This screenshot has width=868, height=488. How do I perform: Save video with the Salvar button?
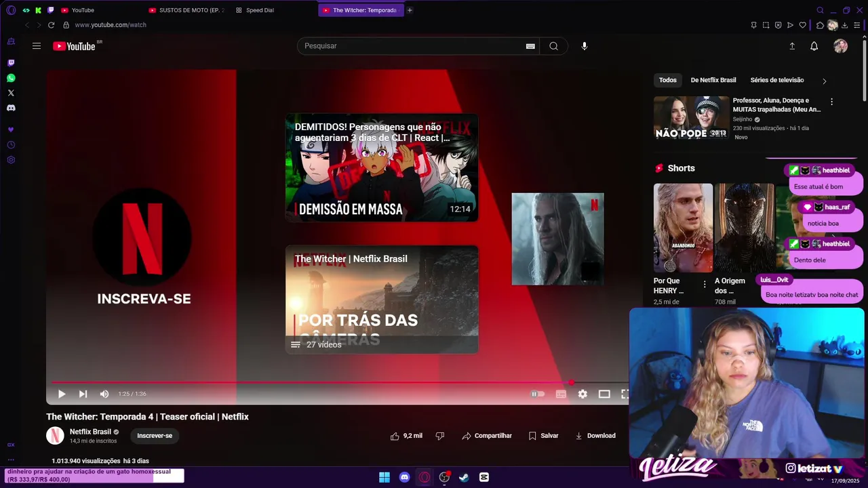pos(543,436)
